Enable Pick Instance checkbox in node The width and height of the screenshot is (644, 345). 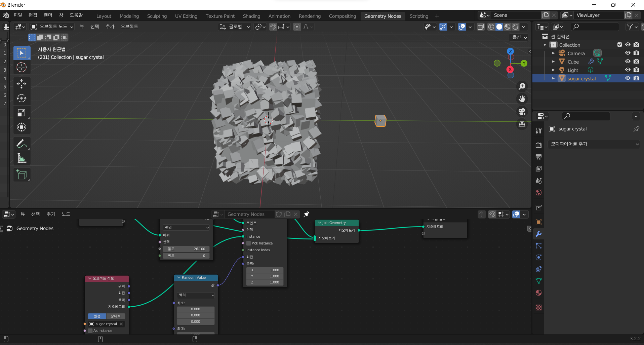(x=249, y=243)
